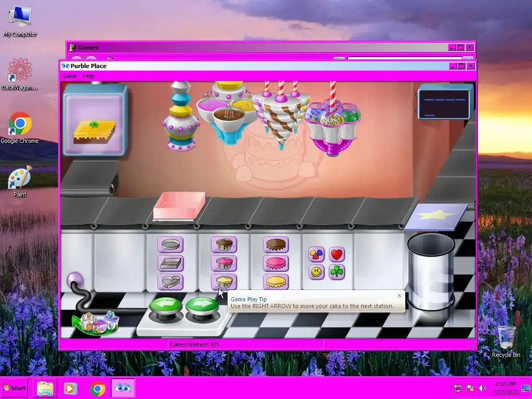
Task: Add the smiley face decoration
Action: tap(316, 272)
